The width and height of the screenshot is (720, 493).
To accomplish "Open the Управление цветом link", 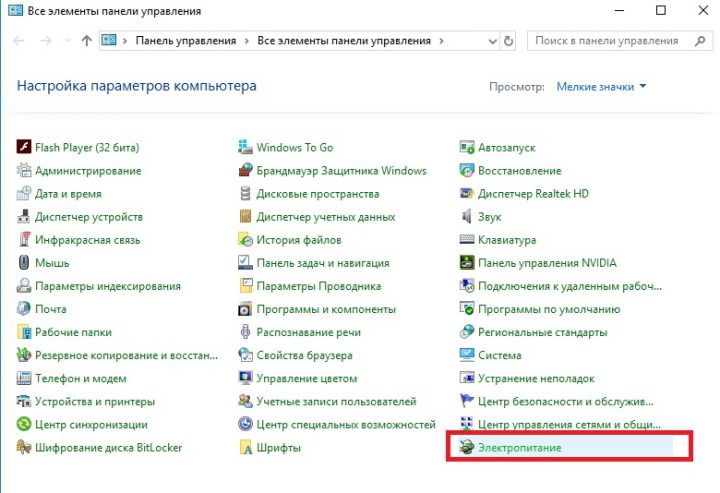I will (x=307, y=378).
